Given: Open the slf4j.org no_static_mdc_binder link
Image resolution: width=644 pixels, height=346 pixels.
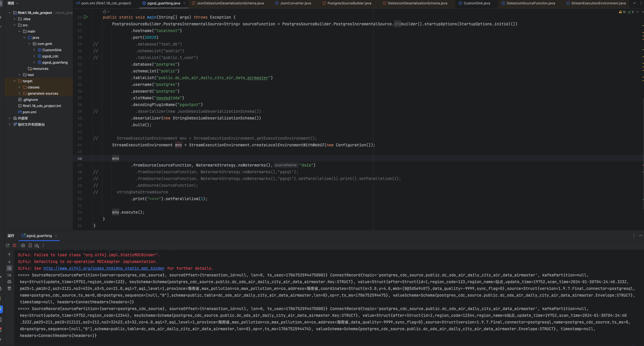Looking at the screenshot, I should [x=104, y=268].
